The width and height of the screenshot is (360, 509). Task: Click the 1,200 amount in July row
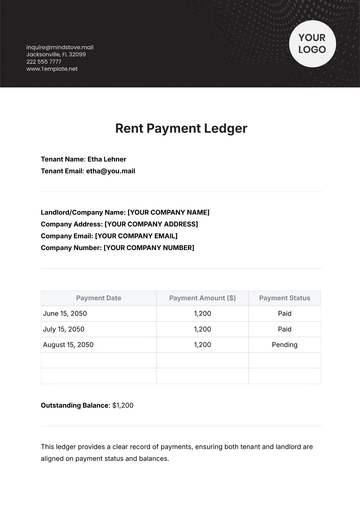[x=202, y=329]
